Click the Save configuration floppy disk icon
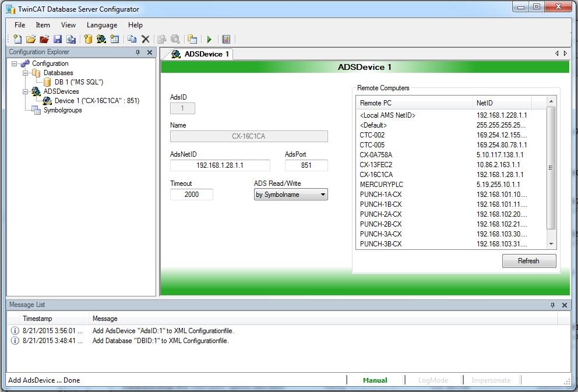The width and height of the screenshot is (578, 392). (x=58, y=40)
